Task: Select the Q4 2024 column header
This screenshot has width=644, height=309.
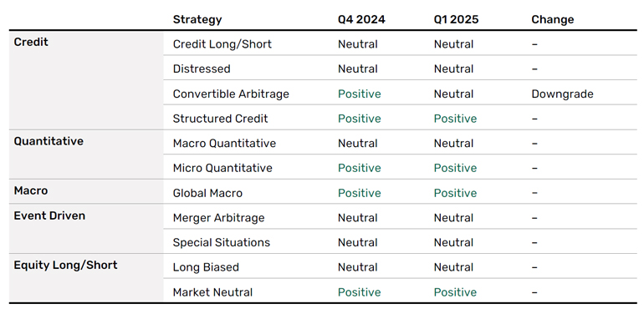Action: (361, 20)
